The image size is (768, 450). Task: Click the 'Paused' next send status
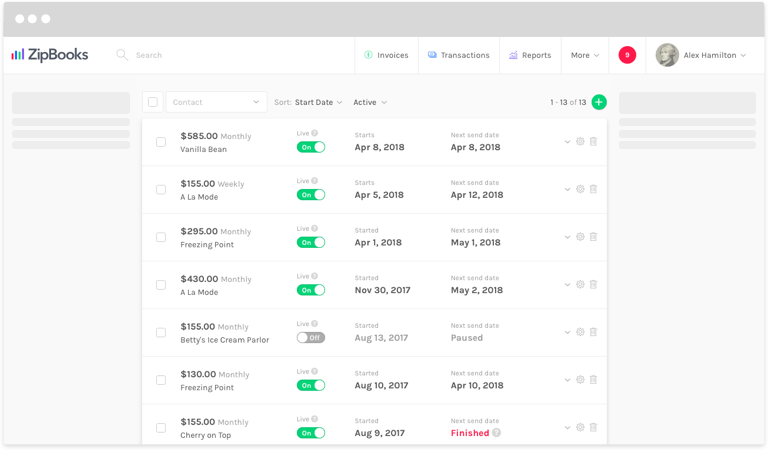tap(467, 337)
